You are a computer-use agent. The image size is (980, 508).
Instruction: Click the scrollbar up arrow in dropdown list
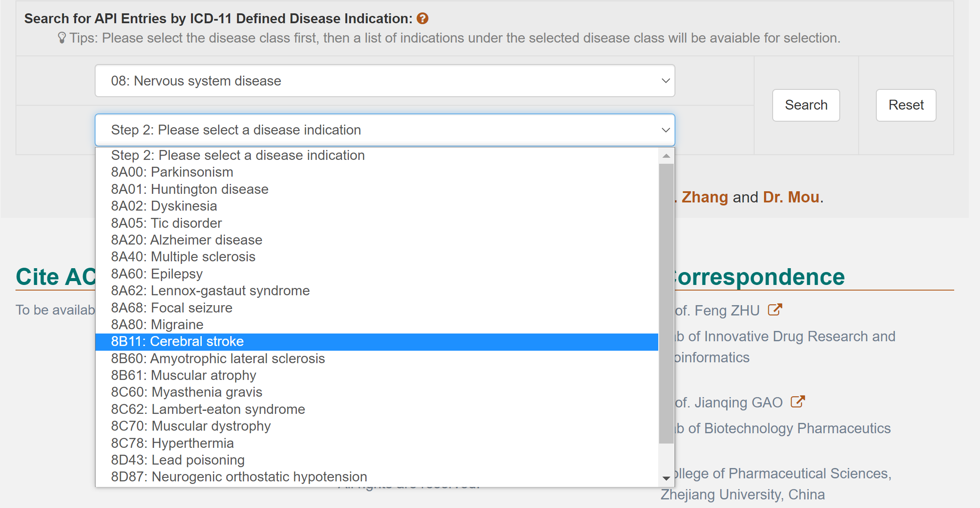tap(666, 156)
